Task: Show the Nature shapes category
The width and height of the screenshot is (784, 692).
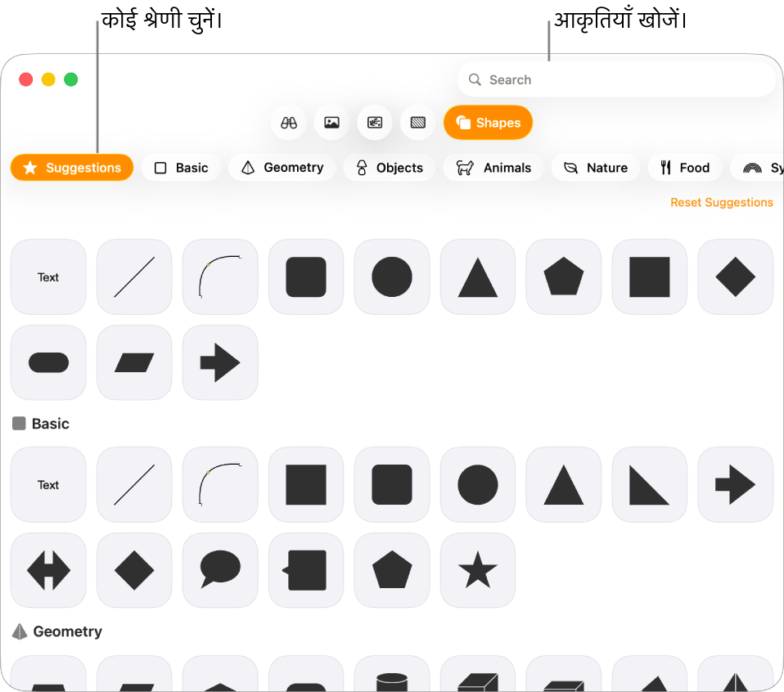Action: (x=596, y=168)
